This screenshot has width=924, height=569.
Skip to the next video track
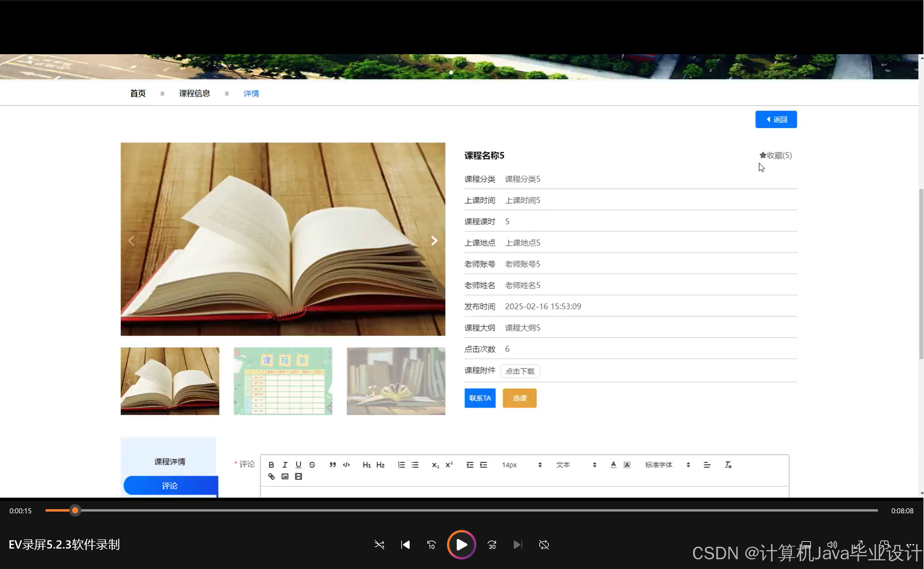pyautogui.click(x=518, y=544)
